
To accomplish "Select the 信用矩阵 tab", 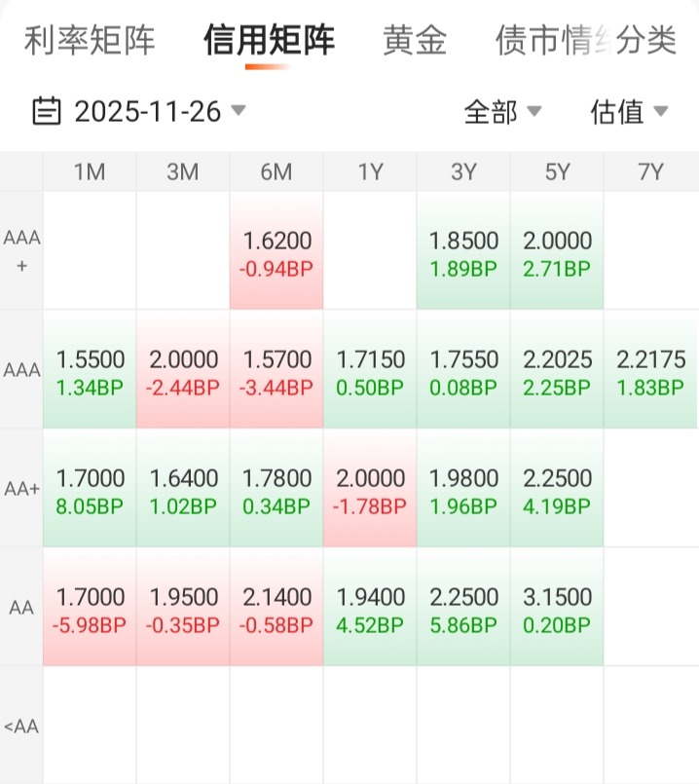I will tap(269, 41).
